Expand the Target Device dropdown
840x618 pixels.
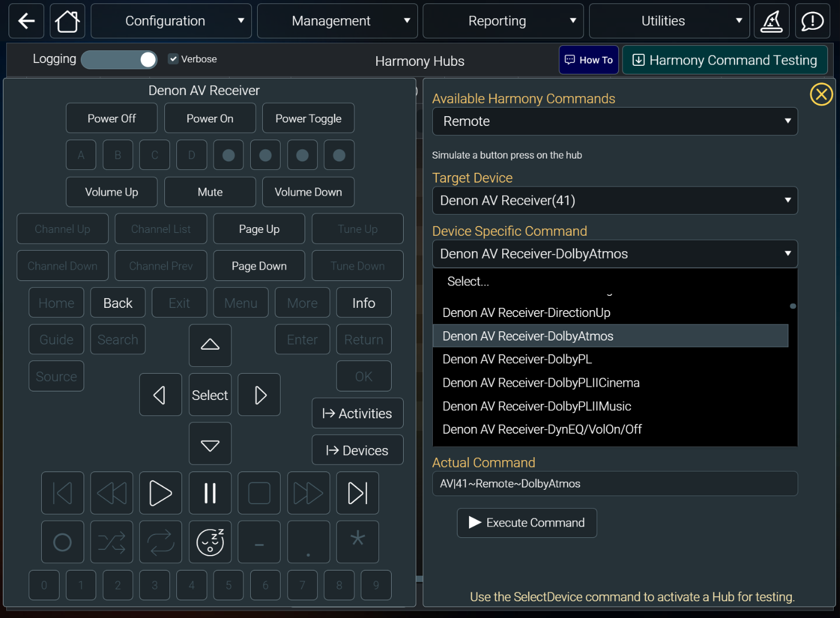(x=615, y=200)
